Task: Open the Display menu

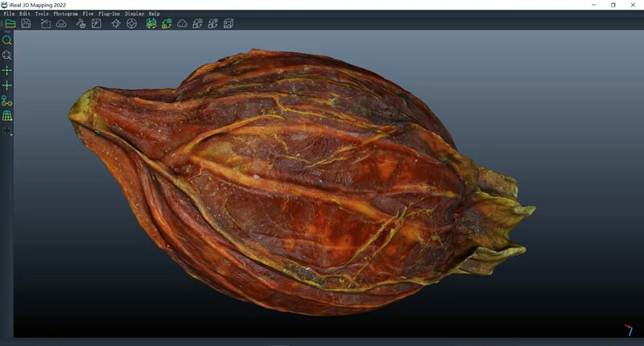Action: [134, 14]
